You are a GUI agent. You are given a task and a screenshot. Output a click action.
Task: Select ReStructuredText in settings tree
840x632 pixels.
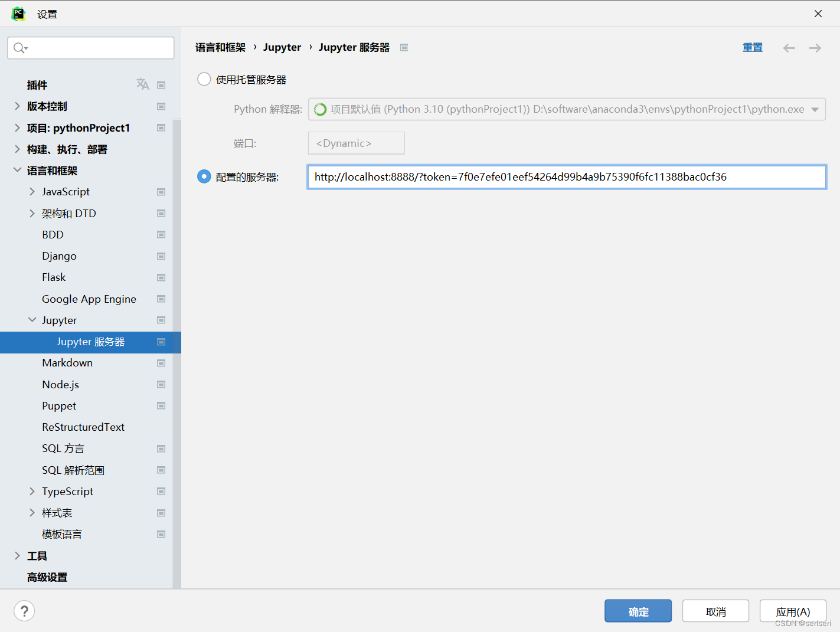tap(83, 427)
